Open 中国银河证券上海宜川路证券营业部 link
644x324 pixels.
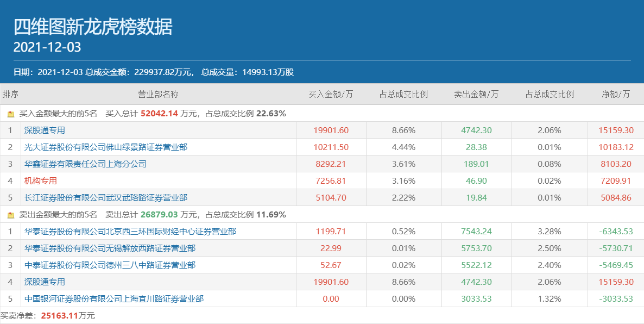tap(114, 299)
